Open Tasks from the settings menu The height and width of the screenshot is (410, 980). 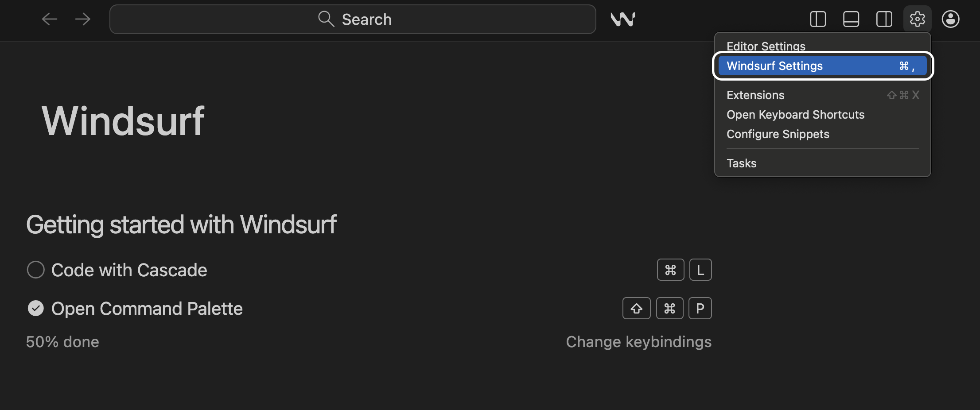(741, 163)
